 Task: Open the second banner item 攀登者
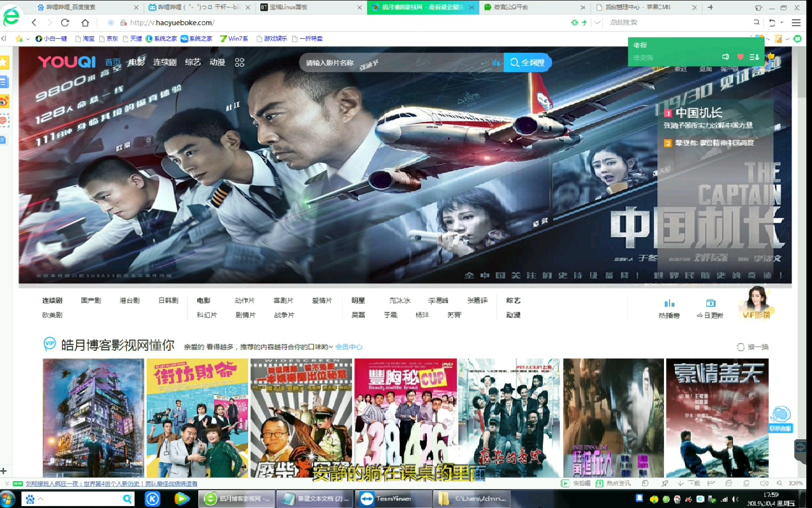pos(710,143)
